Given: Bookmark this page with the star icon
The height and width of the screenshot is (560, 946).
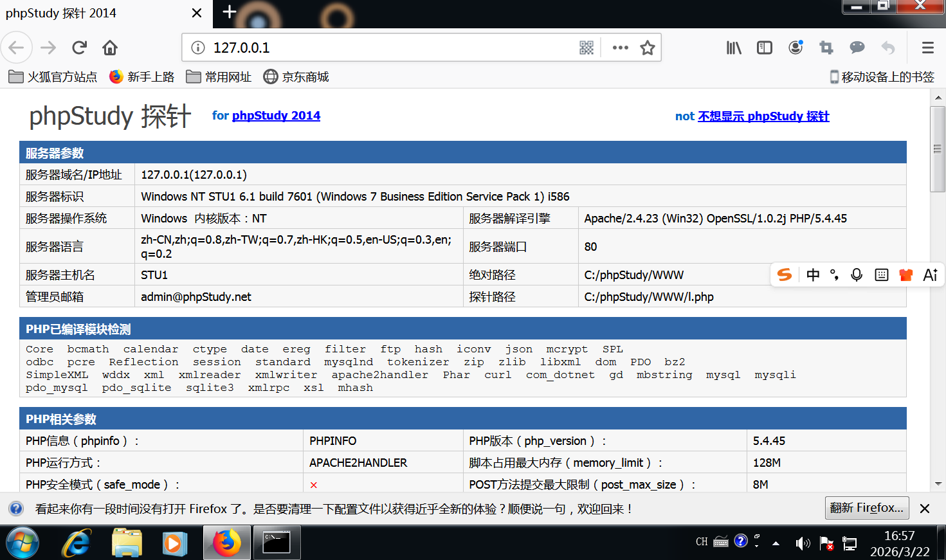Looking at the screenshot, I should (648, 48).
